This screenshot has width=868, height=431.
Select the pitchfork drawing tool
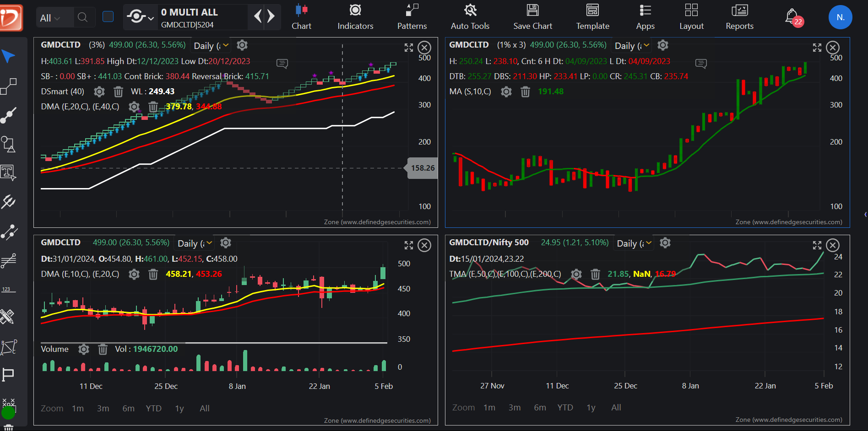[x=9, y=202]
